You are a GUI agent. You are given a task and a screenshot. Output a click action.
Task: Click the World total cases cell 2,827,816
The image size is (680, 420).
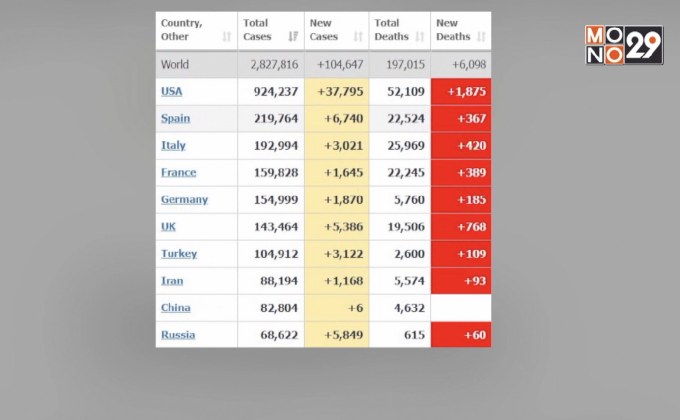(271, 65)
